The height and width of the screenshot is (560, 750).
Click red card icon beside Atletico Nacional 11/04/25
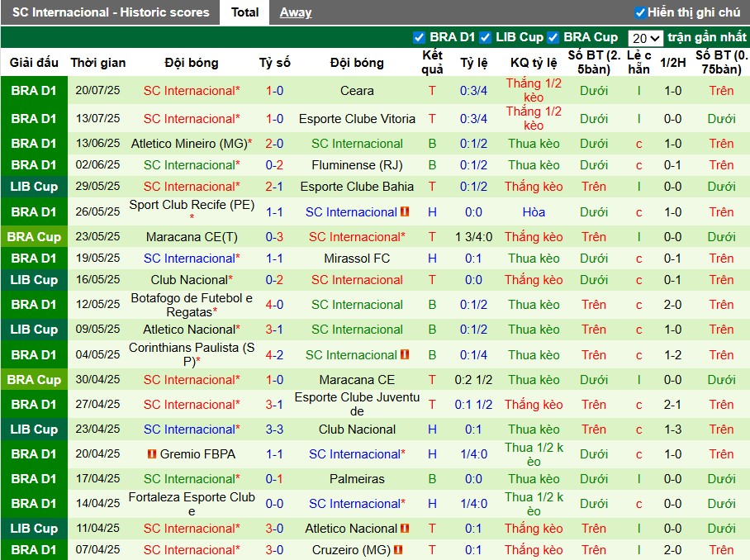click(405, 528)
